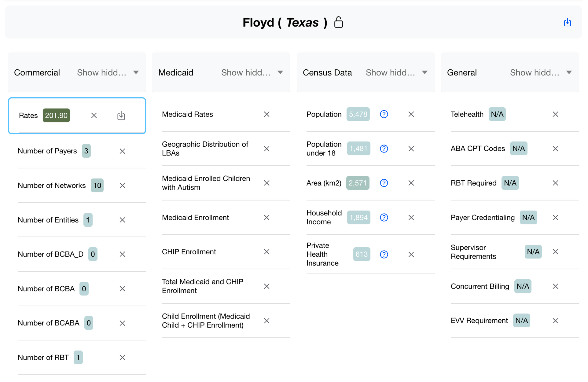This screenshot has width=588, height=382.
Task: Remove the Number of Entities row
Action: (x=123, y=220)
